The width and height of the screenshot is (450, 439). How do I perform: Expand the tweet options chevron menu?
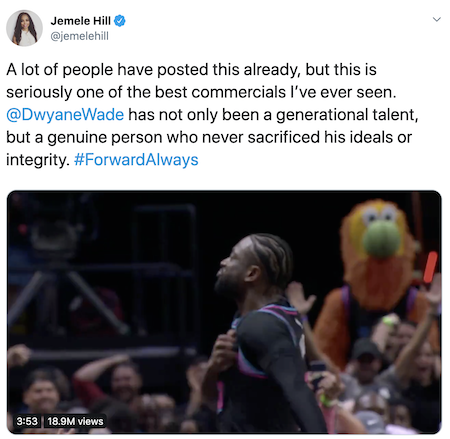point(437,19)
